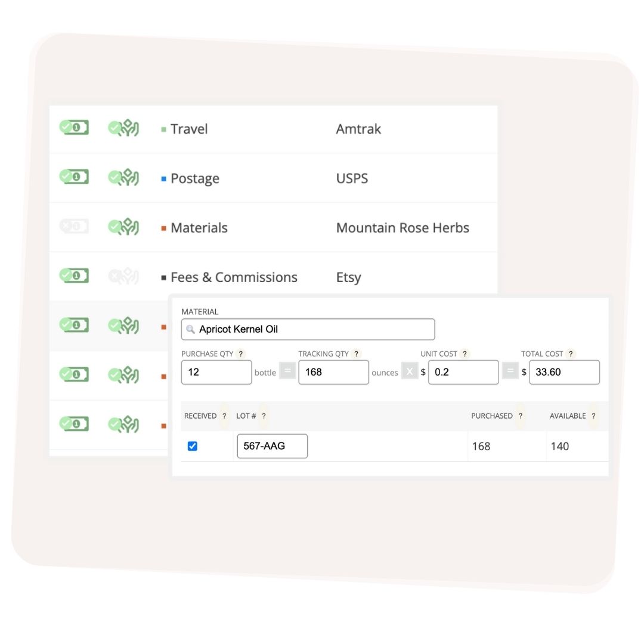Click the help icon above the Purchased column
Viewport: 644px width, 644px height.
(520, 416)
